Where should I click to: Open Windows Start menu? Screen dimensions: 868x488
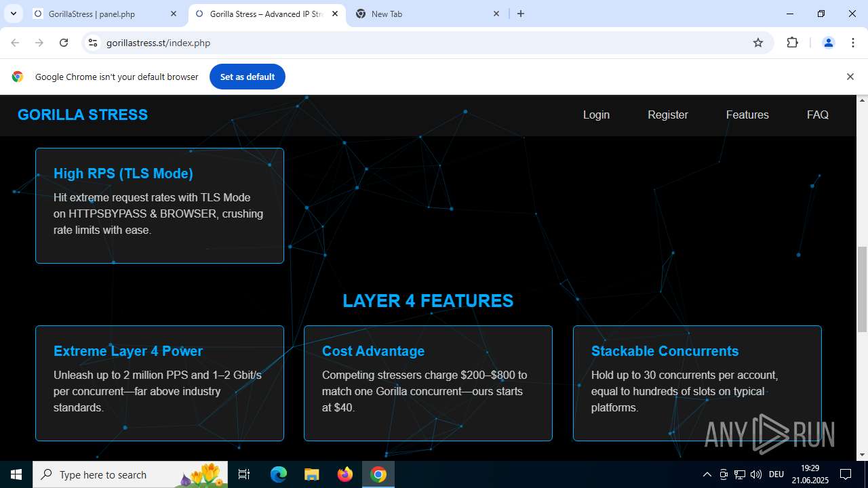coord(16,474)
